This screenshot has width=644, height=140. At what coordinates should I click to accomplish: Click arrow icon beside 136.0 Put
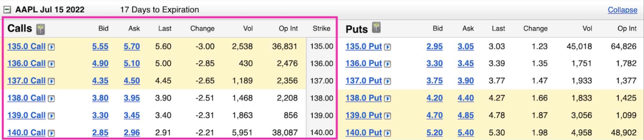(x=388, y=64)
